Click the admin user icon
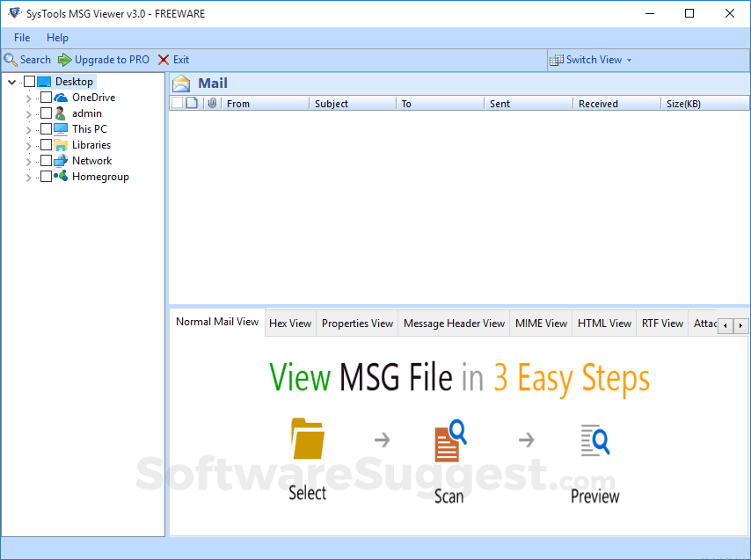This screenshot has width=751, height=560. (60, 113)
